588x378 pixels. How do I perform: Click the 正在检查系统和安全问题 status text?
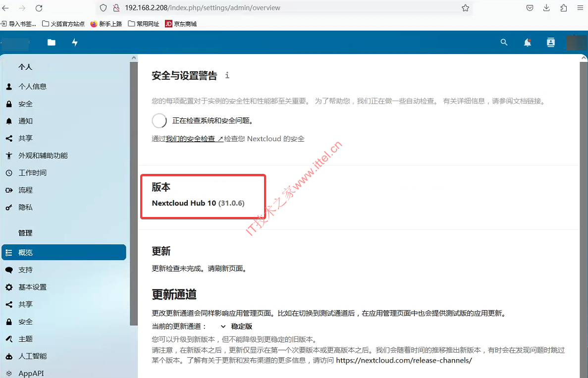click(x=214, y=120)
